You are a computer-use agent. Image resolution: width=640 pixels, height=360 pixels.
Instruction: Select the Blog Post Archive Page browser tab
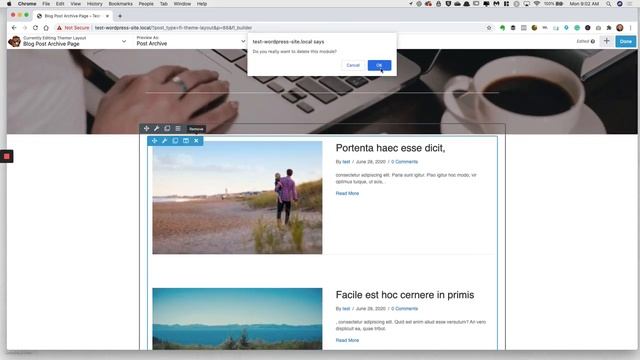[x=72, y=16]
